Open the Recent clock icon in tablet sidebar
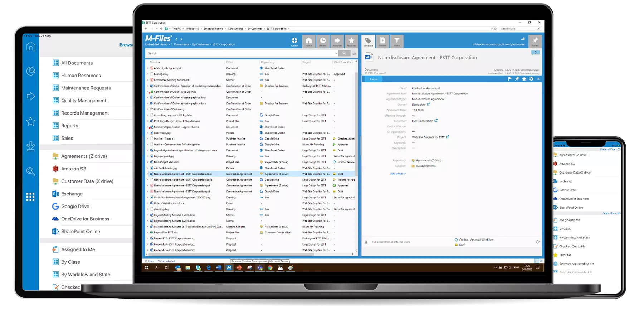The width and height of the screenshot is (644, 320). [x=31, y=71]
